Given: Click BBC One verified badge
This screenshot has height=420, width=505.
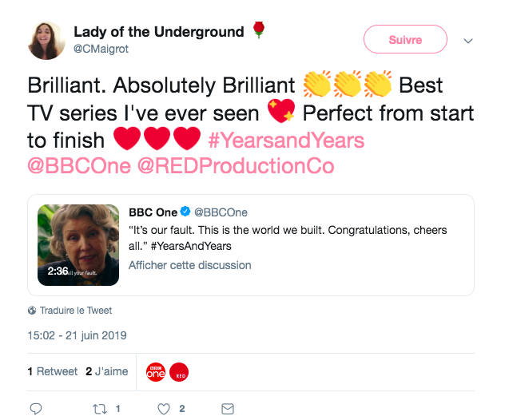Looking at the screenshot, I should click(x=185, y=212).
